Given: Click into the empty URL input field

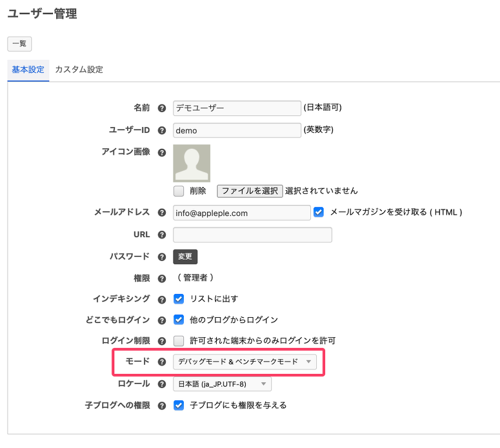Looking at the screenshot, I should [252, 235].
